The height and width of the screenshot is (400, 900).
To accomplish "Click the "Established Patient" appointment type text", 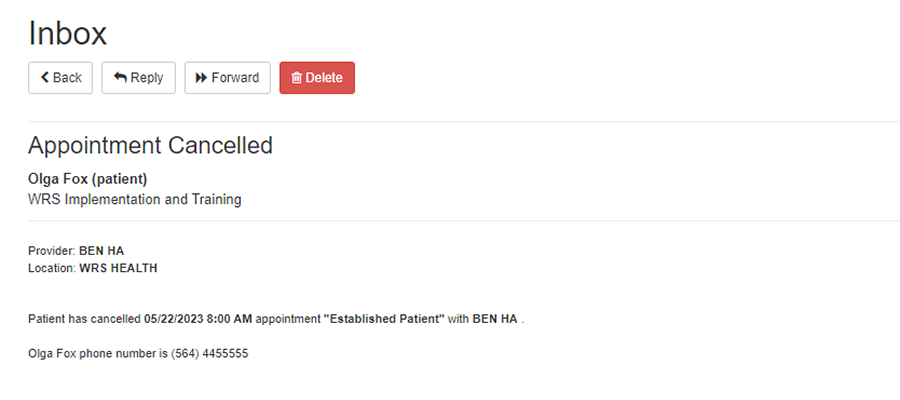I will pos(384,319).
